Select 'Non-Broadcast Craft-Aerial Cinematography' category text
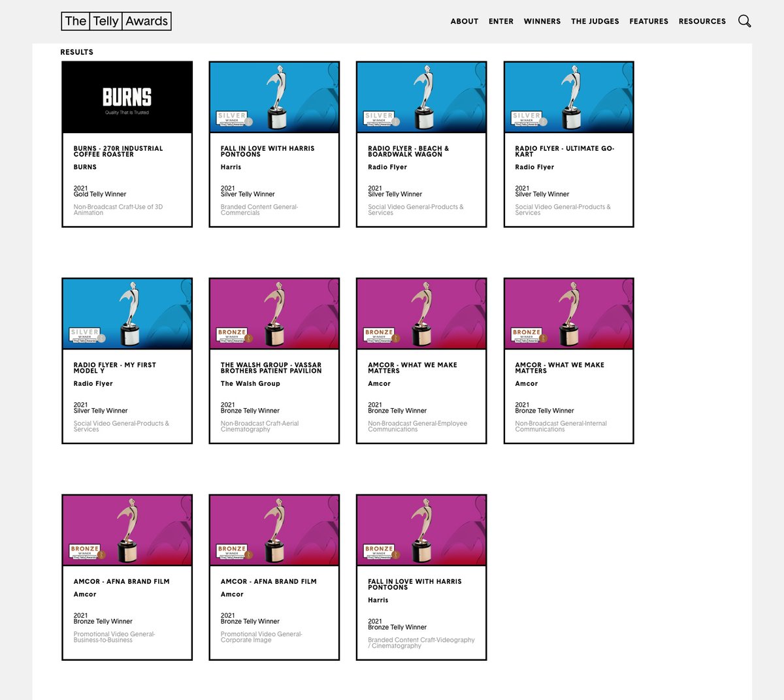This screenshot has width=784, height=700. [259, 426]
